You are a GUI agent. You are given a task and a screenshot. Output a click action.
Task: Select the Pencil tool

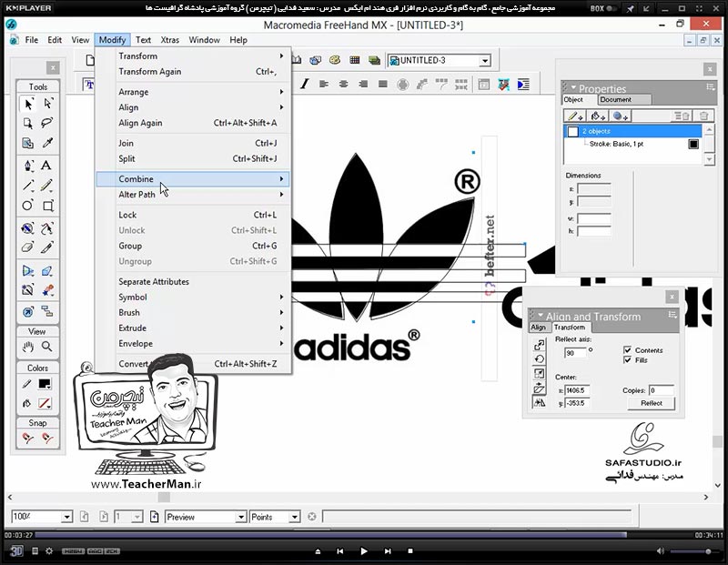tap(46, 186)
